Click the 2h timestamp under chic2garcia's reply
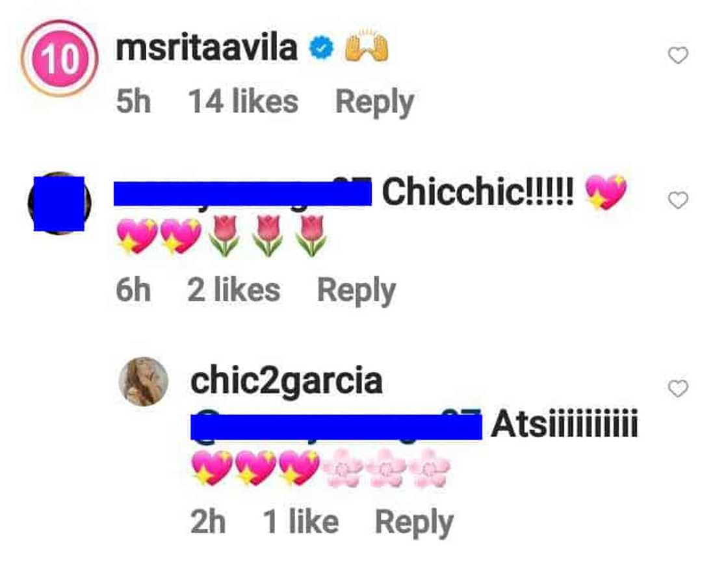Image resolution: width=728 pixels, height=567 pixels. point(208,521)
